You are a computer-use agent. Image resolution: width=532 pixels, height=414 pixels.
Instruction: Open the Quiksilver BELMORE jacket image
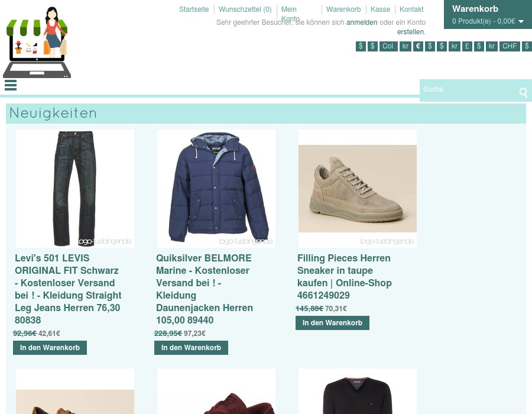216,189
